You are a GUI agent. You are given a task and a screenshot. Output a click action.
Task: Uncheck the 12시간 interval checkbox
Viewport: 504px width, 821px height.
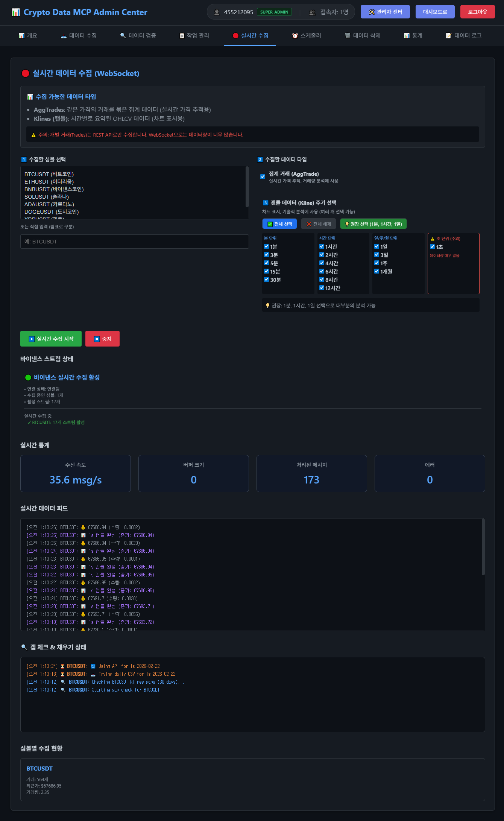pos(322,288)
